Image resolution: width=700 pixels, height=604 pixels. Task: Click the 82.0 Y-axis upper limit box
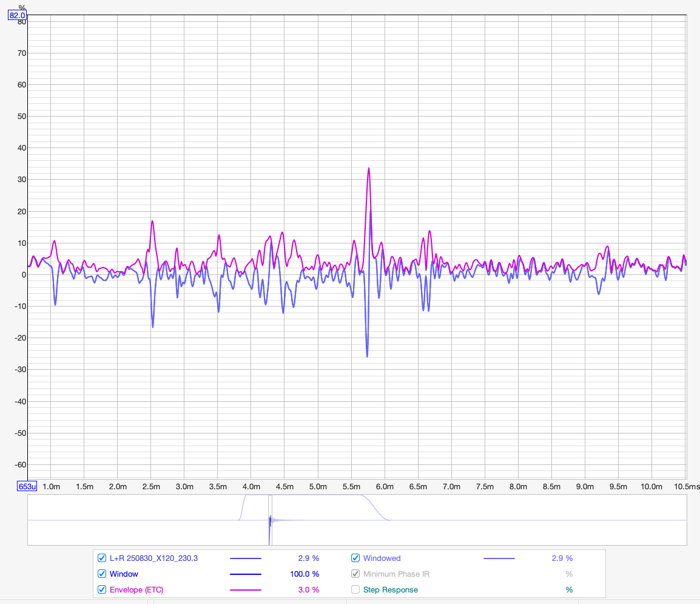pos(17,16)
